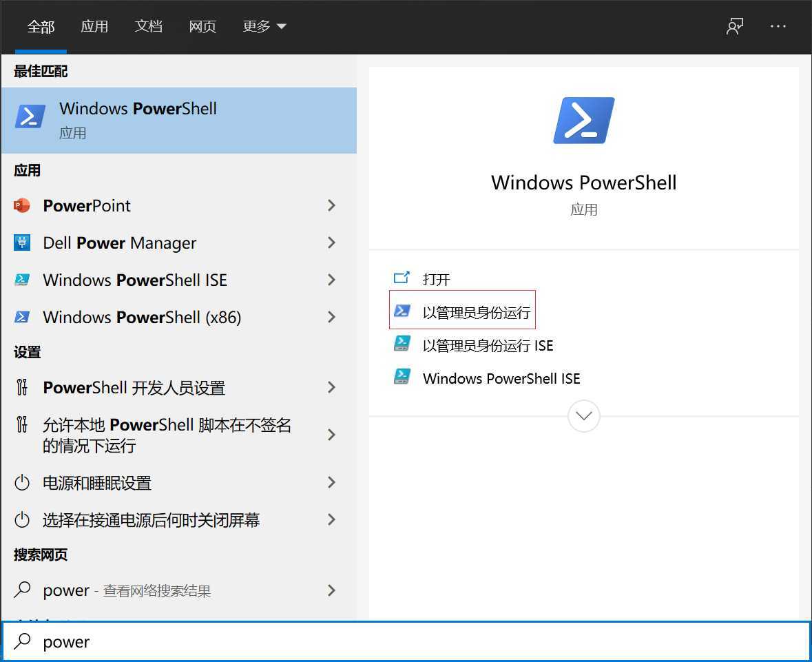Viewport: 812px width, 662px height.
Task: Expand 允许本地 PowerShell 脚本 result arrow
Action: (x=331, y=435)
